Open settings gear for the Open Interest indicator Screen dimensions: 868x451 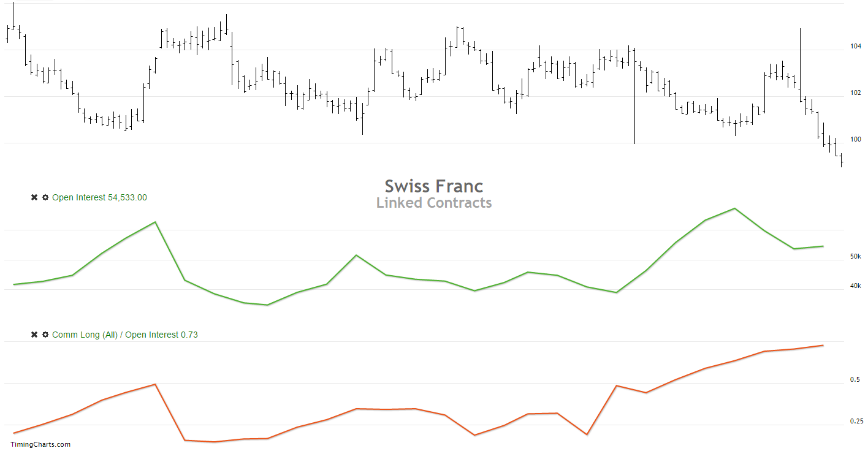(45, 197)
